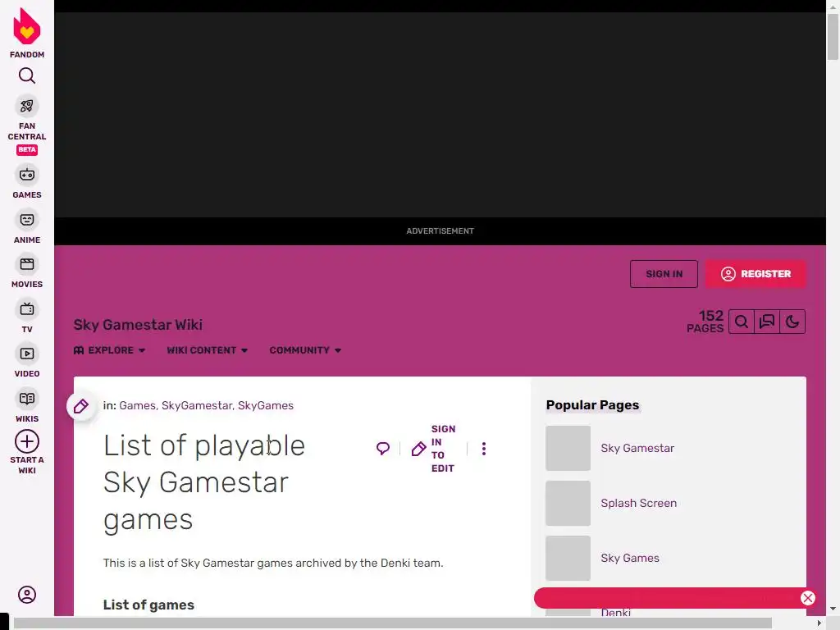Click the Start a Wiki plus icon
Image resolution: width=840 pixels, height=630 pixels.
[27, 442]
